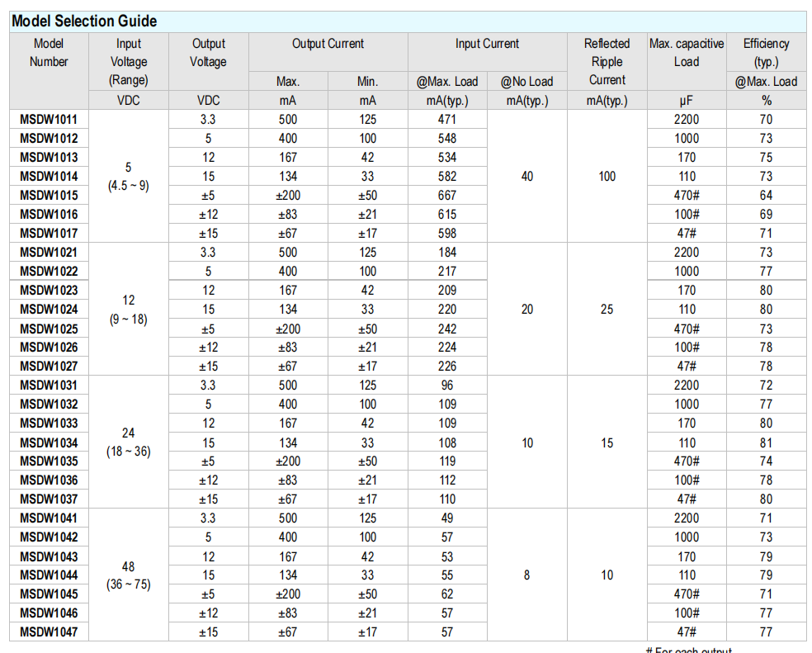This screenshot has height=653, width=812.
Task: Click the 667 input current value
Action: 447,195
